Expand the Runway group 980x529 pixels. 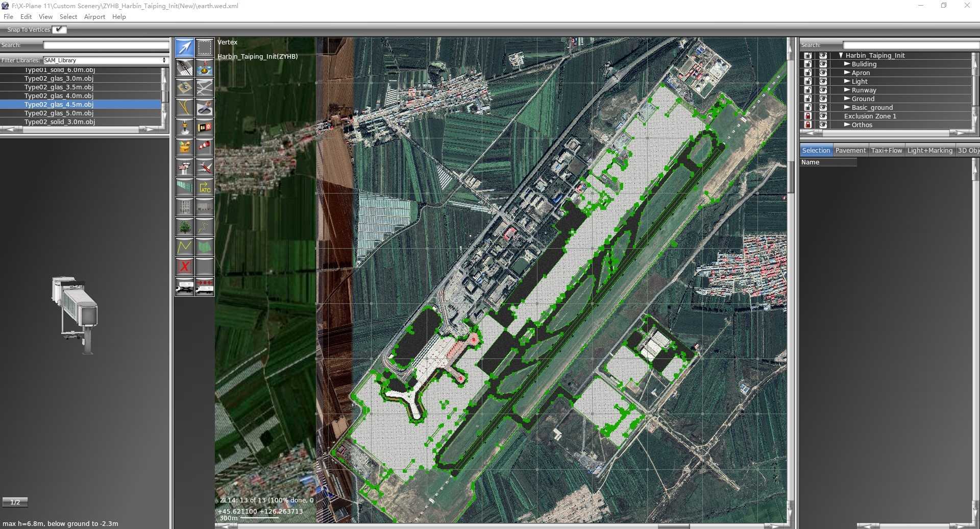(847, 90)
